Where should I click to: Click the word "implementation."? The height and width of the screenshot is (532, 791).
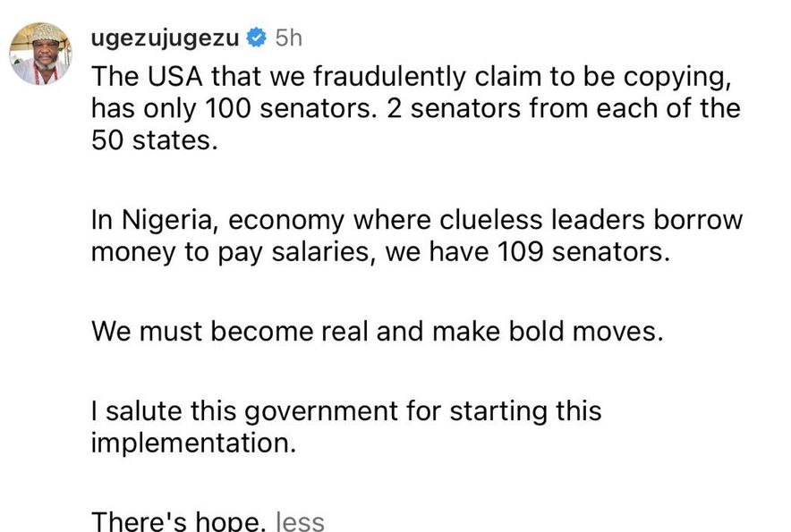click(x=193, y=443)
